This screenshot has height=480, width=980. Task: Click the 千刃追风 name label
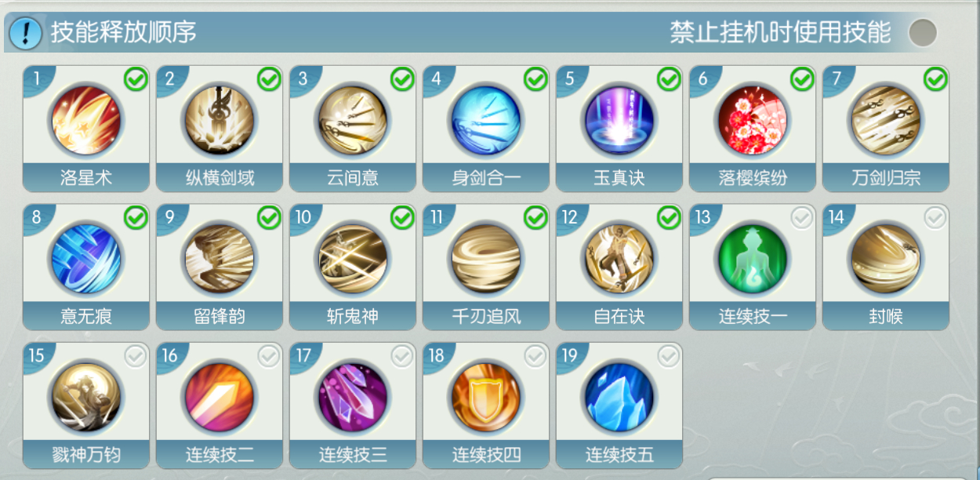486,317
